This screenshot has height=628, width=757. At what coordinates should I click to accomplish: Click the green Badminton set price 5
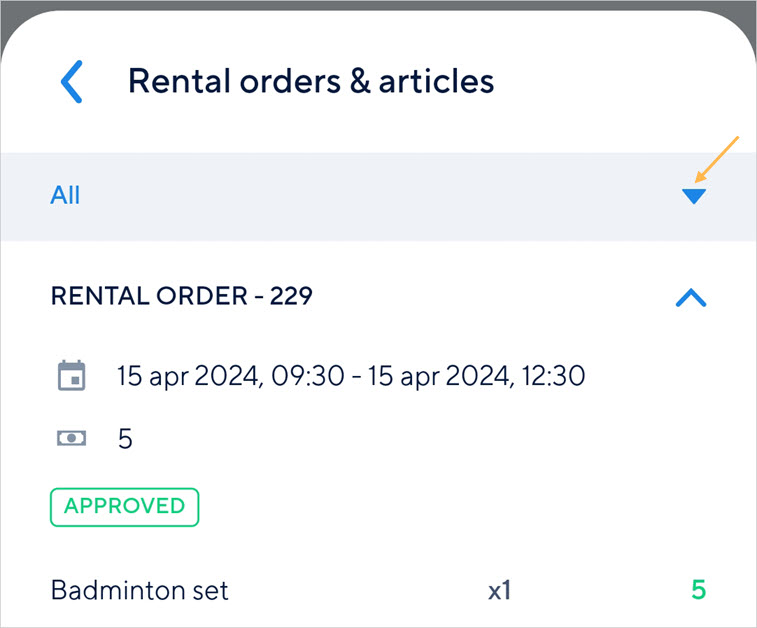(698, 590)
